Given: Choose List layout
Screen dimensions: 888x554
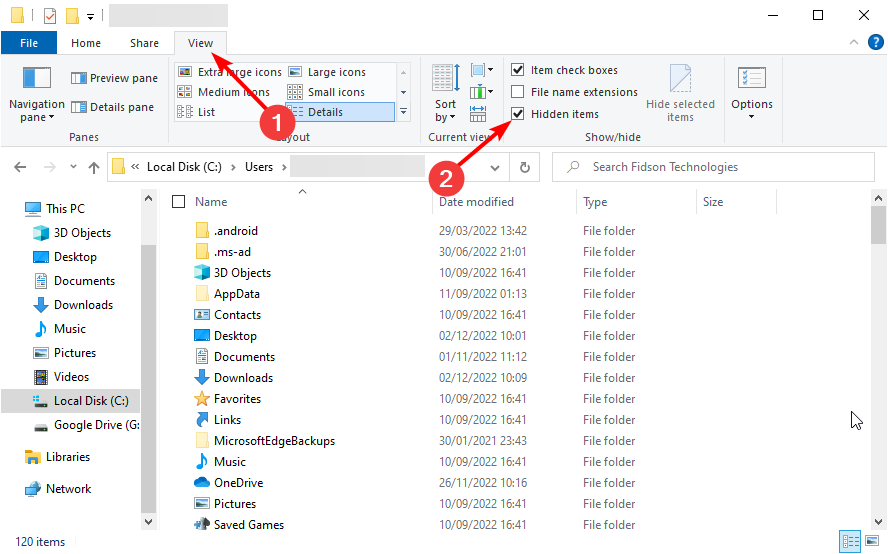Looking at the screenshot, I should click(196, 112).
